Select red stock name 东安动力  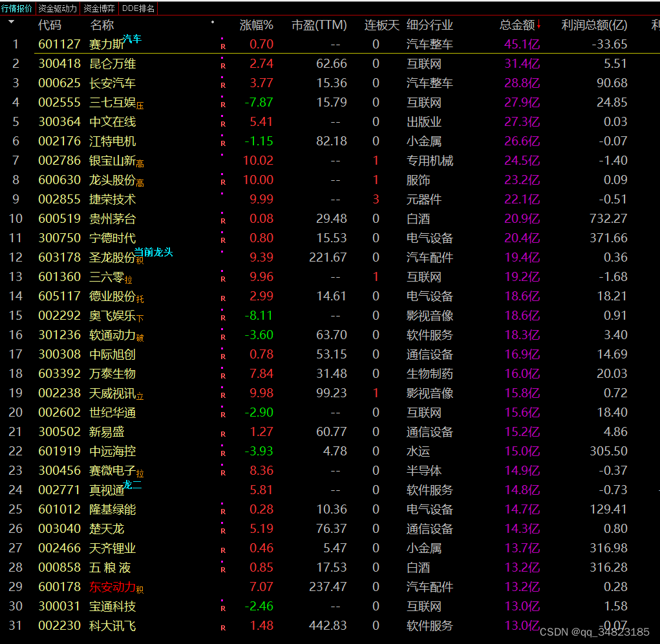(112, 587)
